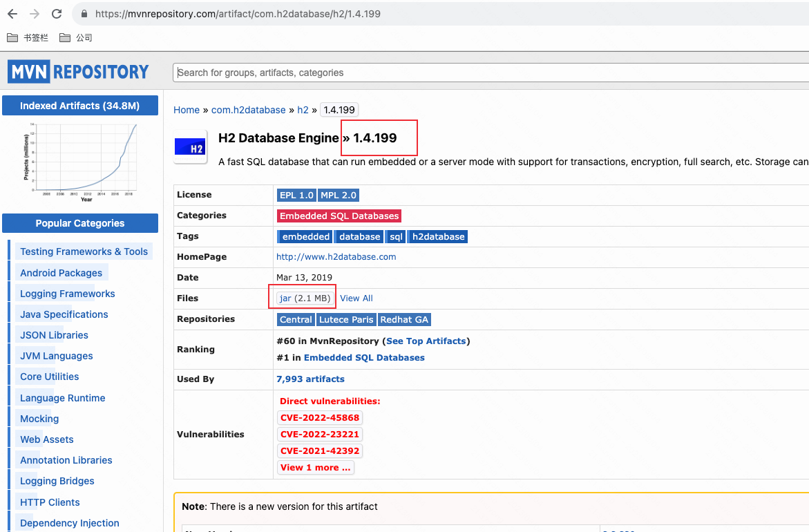This screenshot has height=532, width=809.
Task: Open Embedded SQL Databases ranking link
Action: coord(364,358)
